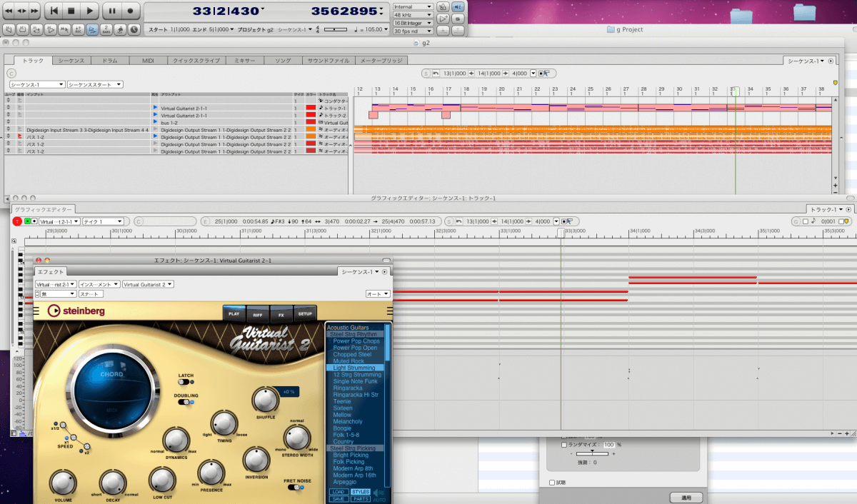Screen dimensions: 857x504
Task: Switch to the ドラム tab
Action: click(110, 61)
